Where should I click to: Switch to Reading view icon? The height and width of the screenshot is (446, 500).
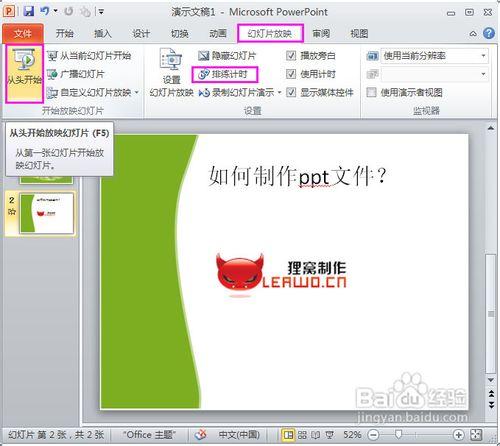tap(316, 435)
